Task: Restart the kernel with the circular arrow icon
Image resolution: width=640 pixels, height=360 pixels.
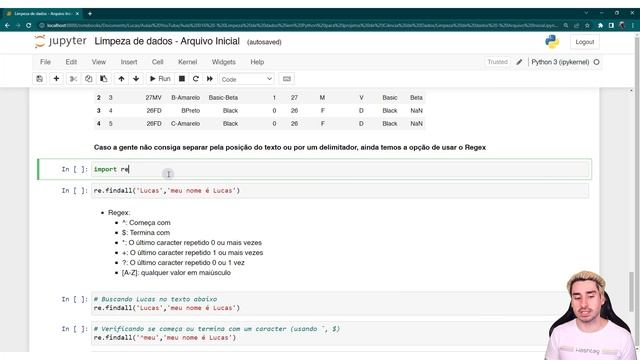Action: tap(196, 79)
